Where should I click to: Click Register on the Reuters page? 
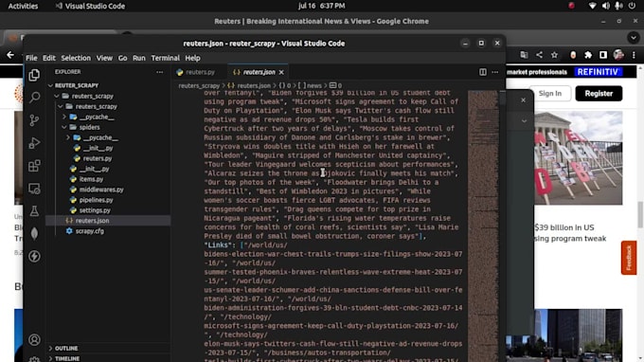tap(599, 94)
